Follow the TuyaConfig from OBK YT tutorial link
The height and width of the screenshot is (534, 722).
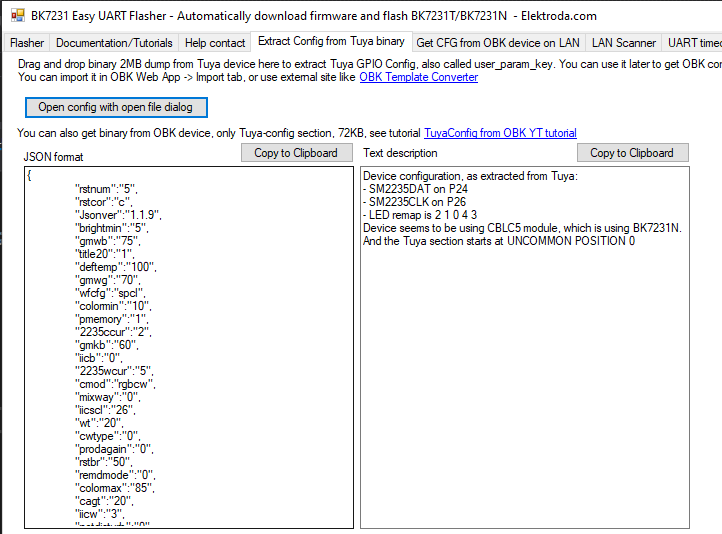point(500,133)
